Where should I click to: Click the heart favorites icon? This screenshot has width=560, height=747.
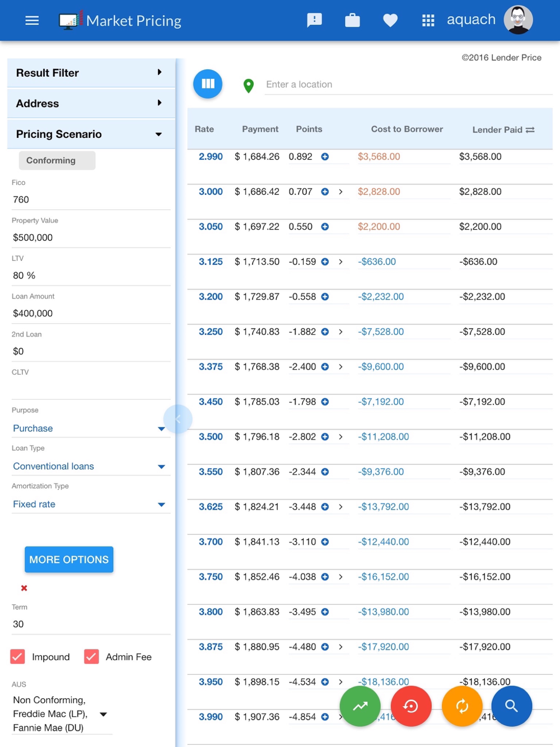(x=390, y=21)
